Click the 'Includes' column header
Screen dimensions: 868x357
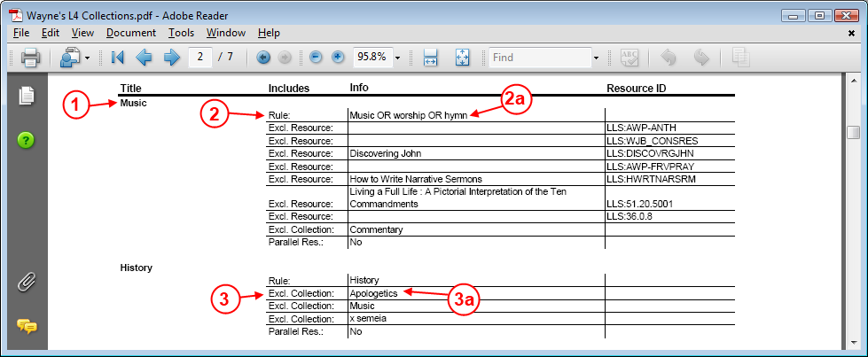[x=289, y=88]
